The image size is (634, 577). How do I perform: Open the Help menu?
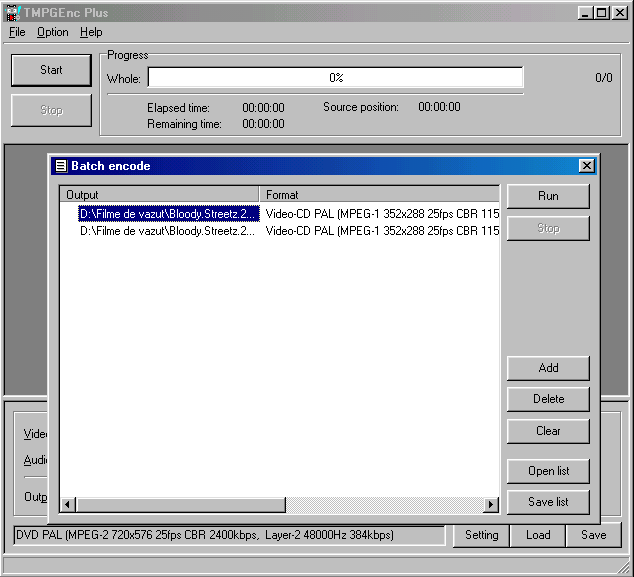91,32
